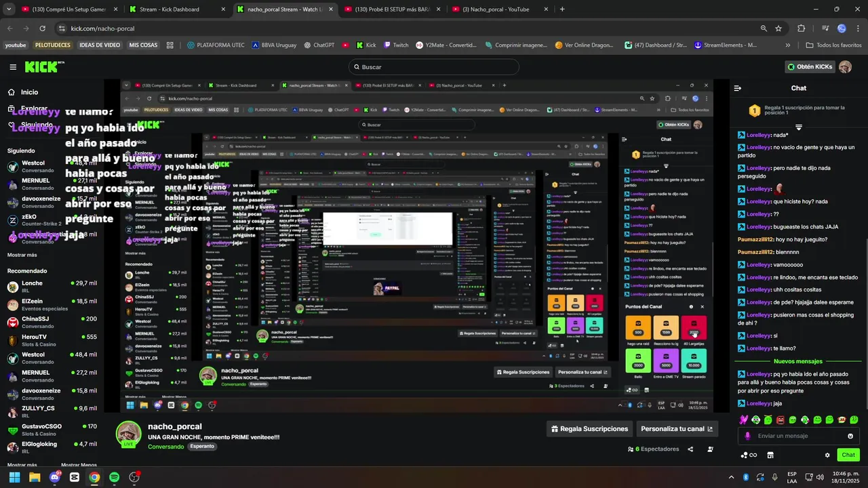868x488 pixels.
Task: Open ElZeein recommended channel
Action: [x=52, y=304]
